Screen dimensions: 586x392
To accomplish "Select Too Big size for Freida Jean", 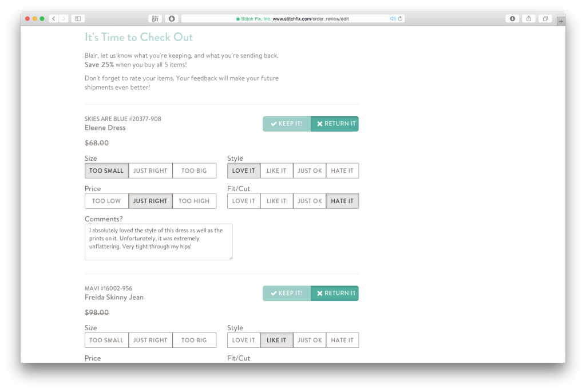I will tap(195, 340).
